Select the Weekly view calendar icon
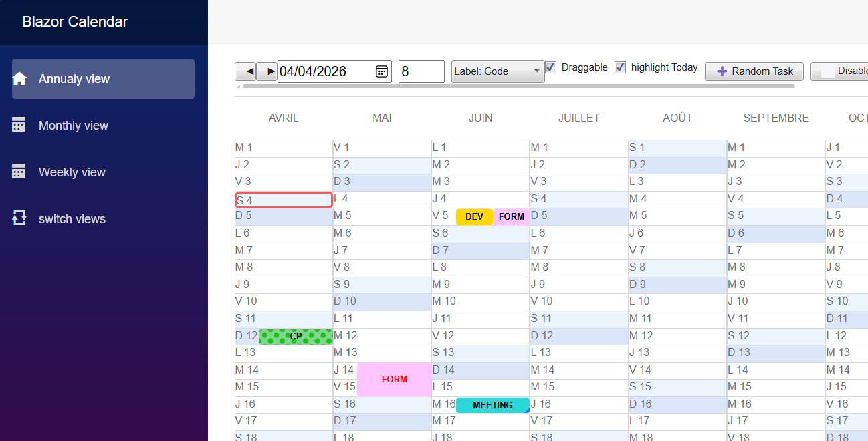The width and height of the screenshot is (868, 441). [19, 172]
